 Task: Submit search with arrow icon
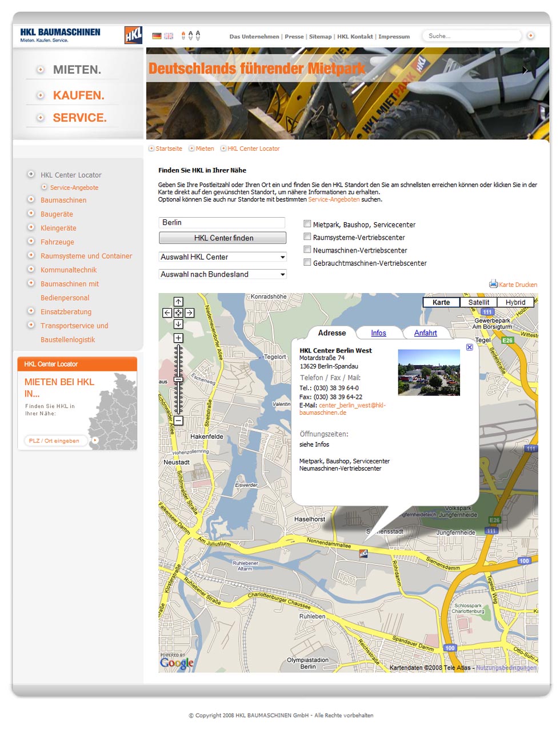[x=530, y=36]
